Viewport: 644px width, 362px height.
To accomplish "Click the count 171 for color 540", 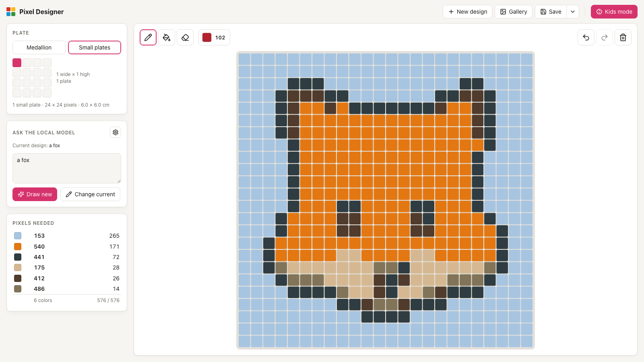I will coord(114,247).
